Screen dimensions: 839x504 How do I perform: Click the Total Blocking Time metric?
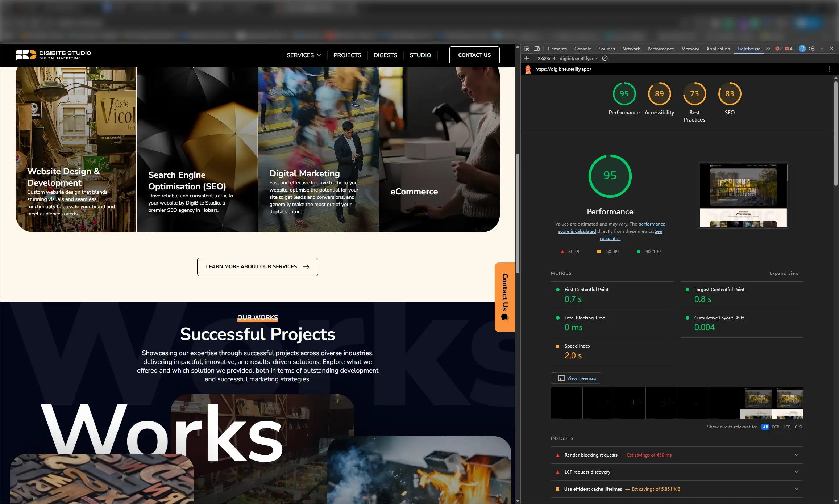(x=612, y=324)
